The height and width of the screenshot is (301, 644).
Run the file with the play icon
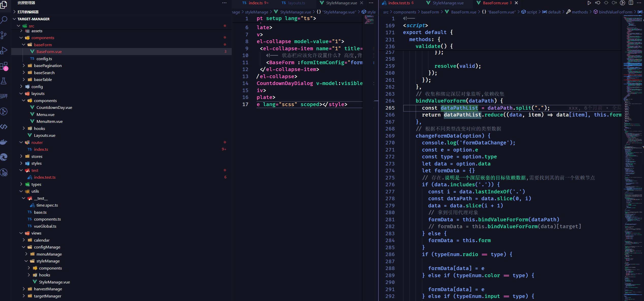tap(589, 3)
